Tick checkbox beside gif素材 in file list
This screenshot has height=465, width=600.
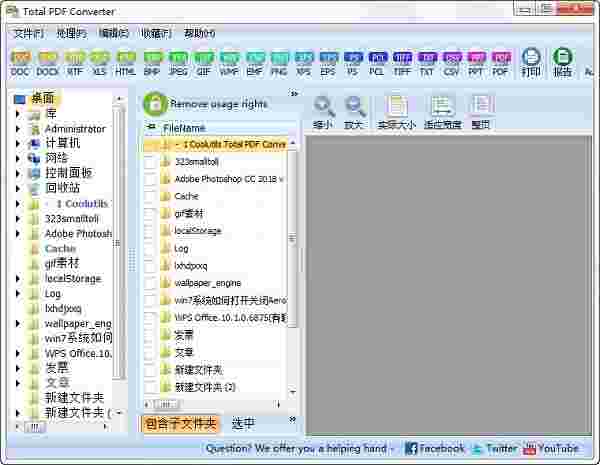tap(150, 214)
